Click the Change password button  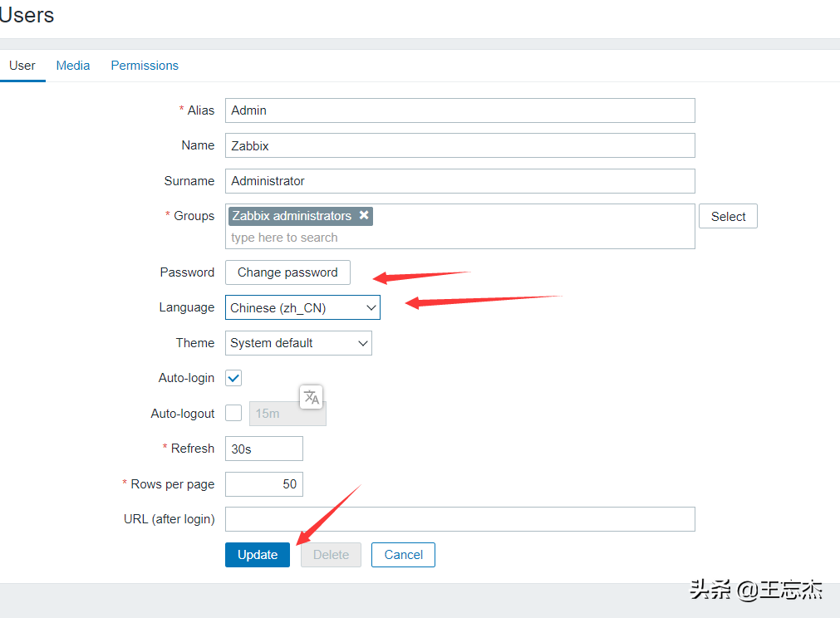tap(287, 272)
